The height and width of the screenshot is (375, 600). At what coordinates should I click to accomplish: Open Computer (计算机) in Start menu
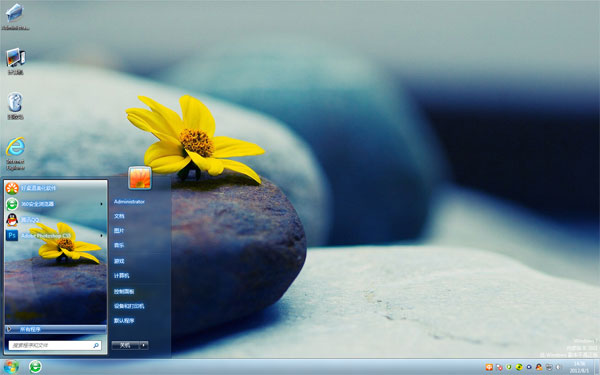coord(121,276)
